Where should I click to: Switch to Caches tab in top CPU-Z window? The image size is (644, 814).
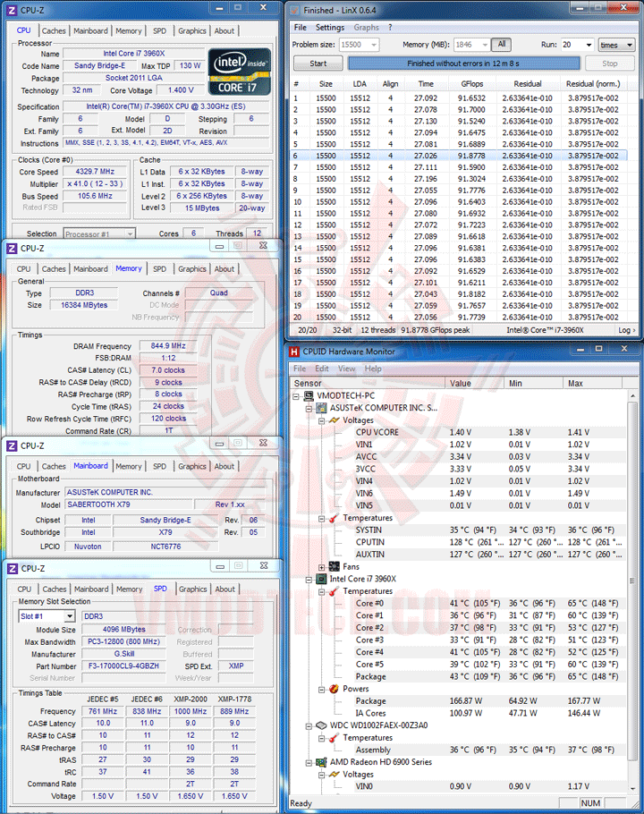pos(54,30)
